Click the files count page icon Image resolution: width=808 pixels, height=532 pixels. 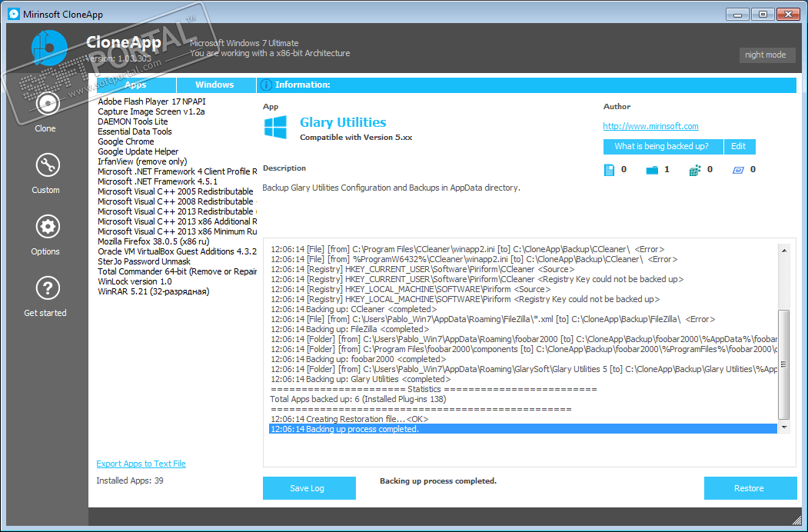609,170
